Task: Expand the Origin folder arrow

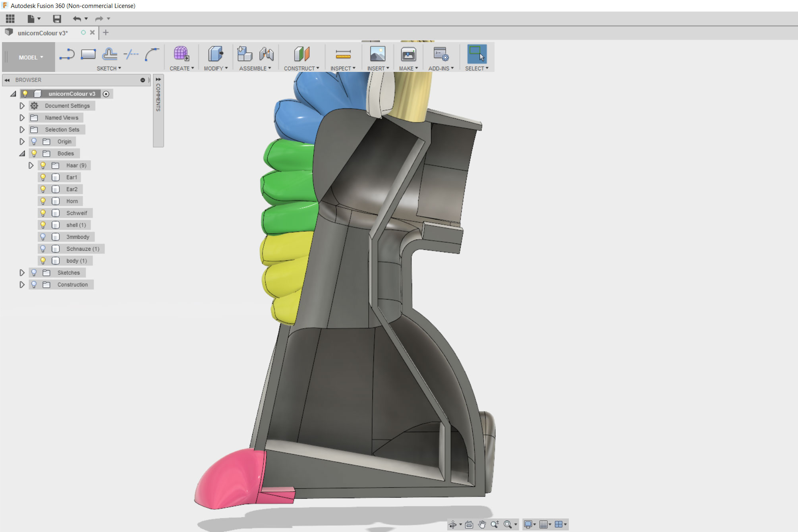Action: [x=22, y=141]
